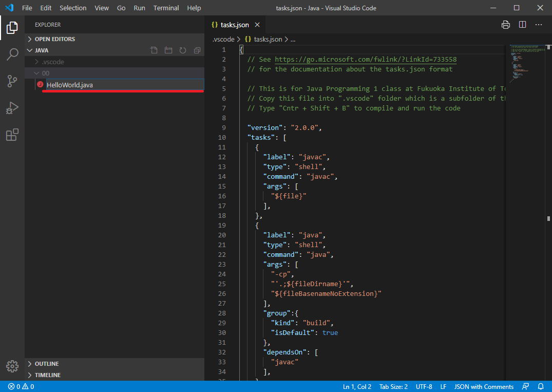
Task: Open the Explorer view in activity bar
Action: tap(12, 27)
